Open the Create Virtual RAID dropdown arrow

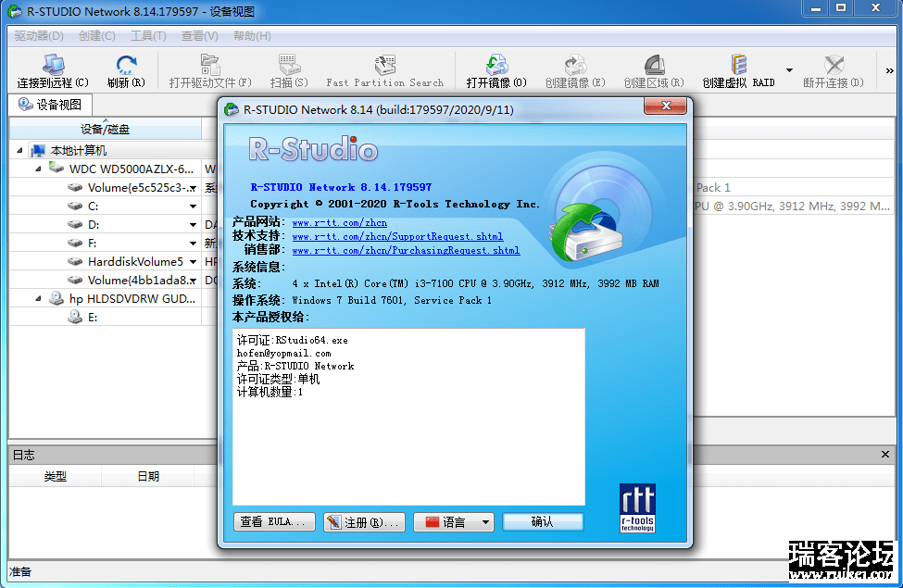coord(789,70)
